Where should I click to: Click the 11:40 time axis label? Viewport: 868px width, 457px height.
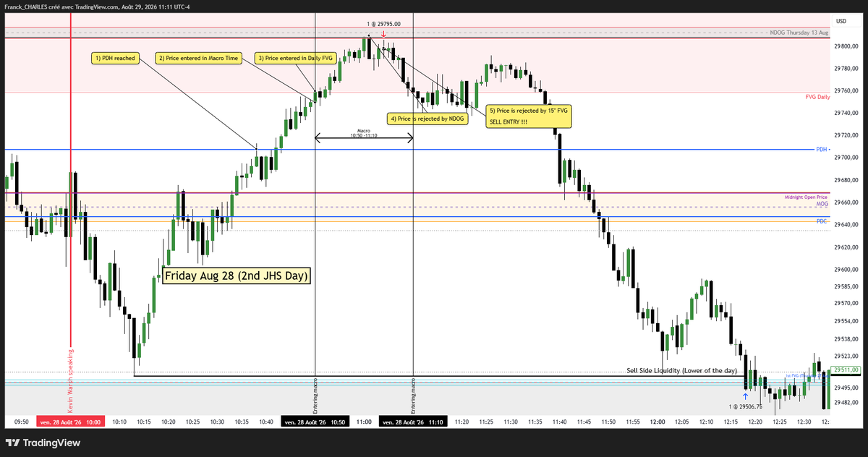(560, 422)
